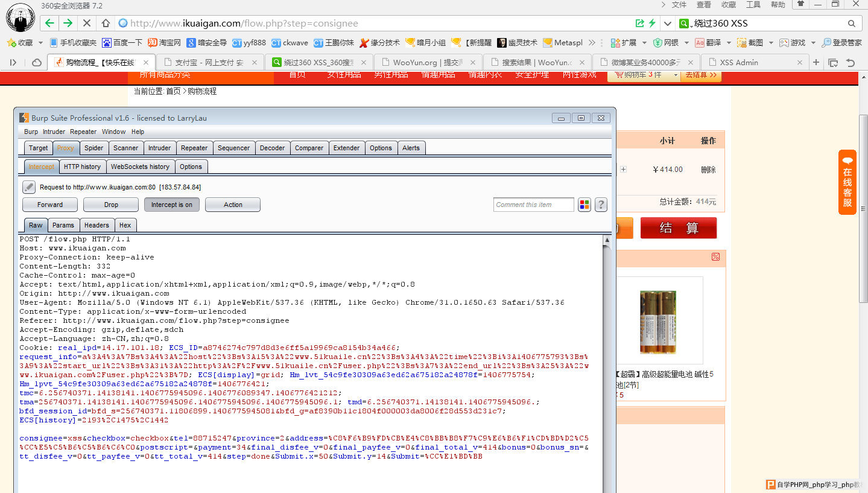Open a new browser tab with plus

pos(816,62)
